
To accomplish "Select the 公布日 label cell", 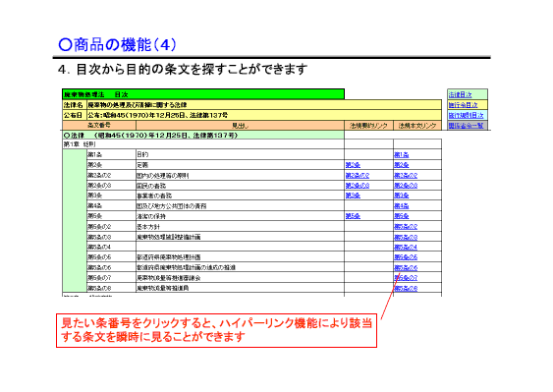I will [x=75, y=115].
